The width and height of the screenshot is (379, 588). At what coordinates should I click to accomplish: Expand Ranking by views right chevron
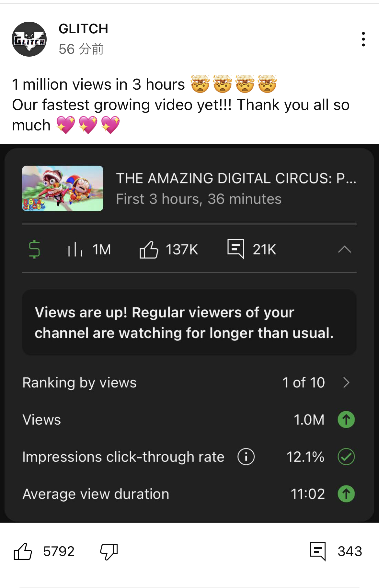[346, 383]
